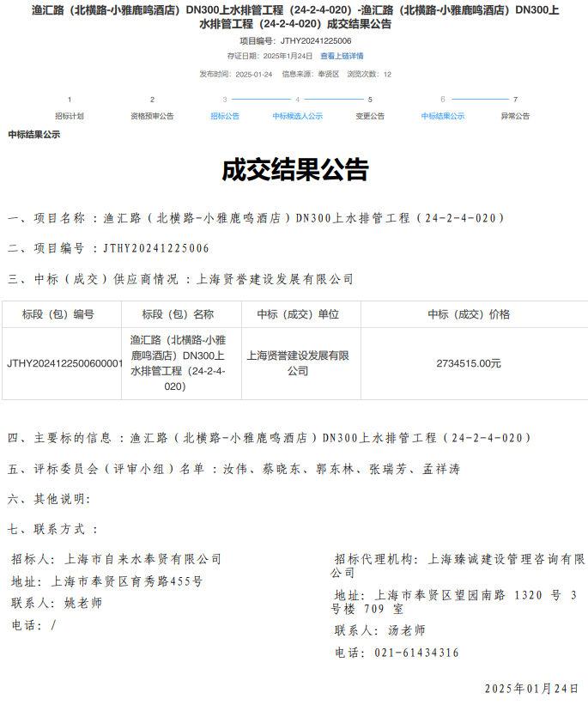Click the 标段（包）名称 column header
Viewport: 588px width, 705px height.
pyautogui.click(x=178, y=314)
